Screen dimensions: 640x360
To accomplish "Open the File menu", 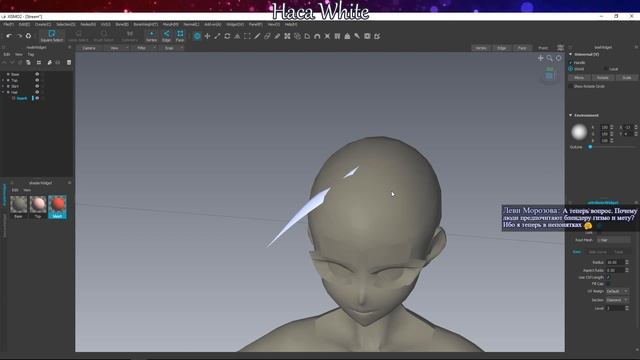I will click(9, 24).
